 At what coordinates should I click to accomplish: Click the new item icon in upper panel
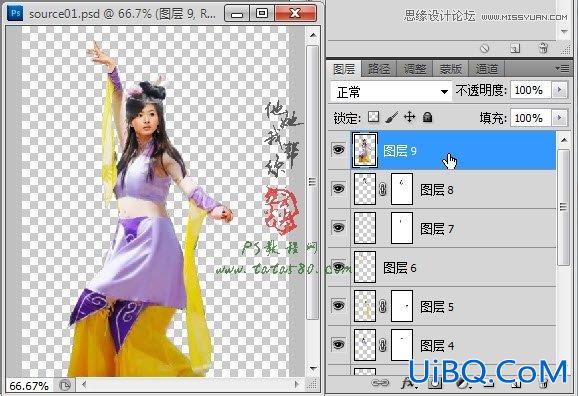(x=515, y=48)
